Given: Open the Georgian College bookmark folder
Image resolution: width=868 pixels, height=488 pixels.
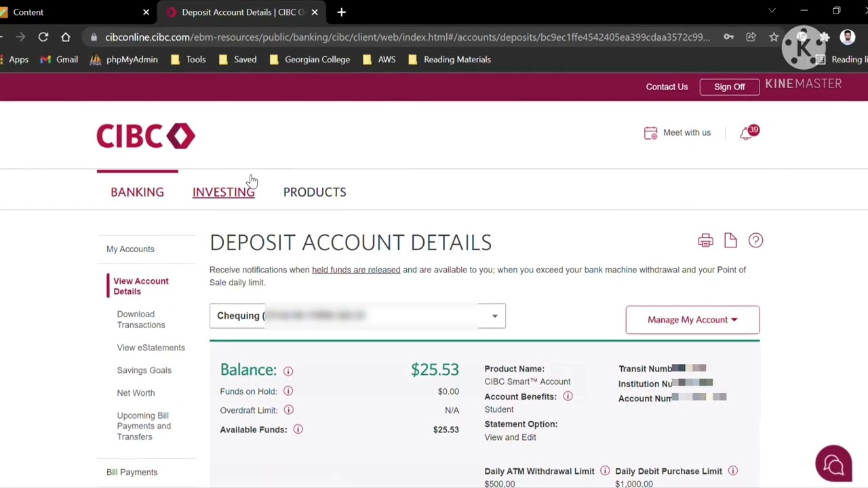Looking at the screenshot, I should [x=310, y=60].
